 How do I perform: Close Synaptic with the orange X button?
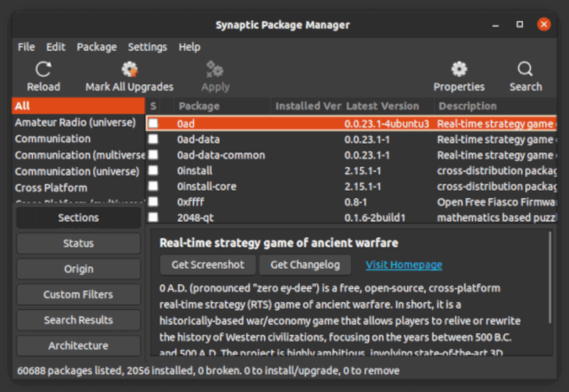(x=543, y=24)
